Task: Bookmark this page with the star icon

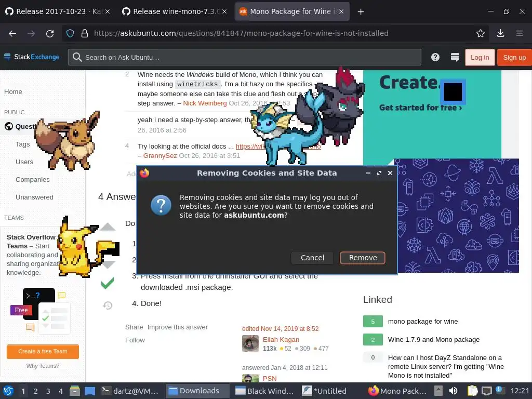Action: (x=481, y=33)
